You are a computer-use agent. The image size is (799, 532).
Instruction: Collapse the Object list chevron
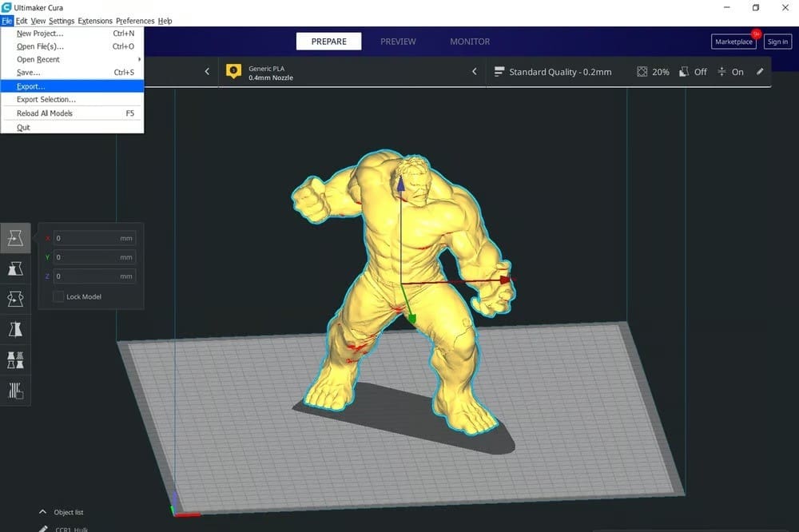click(43, 511)
